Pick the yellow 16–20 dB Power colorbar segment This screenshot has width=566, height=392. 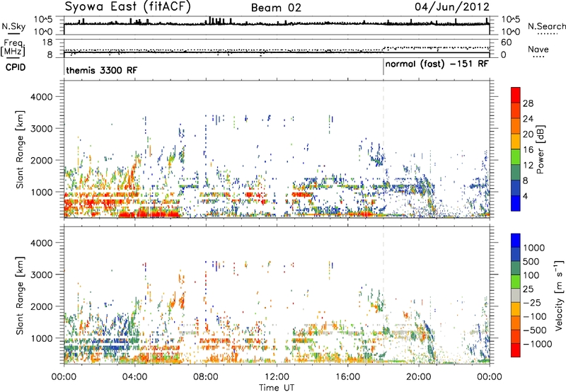click(x=516, y=142)
